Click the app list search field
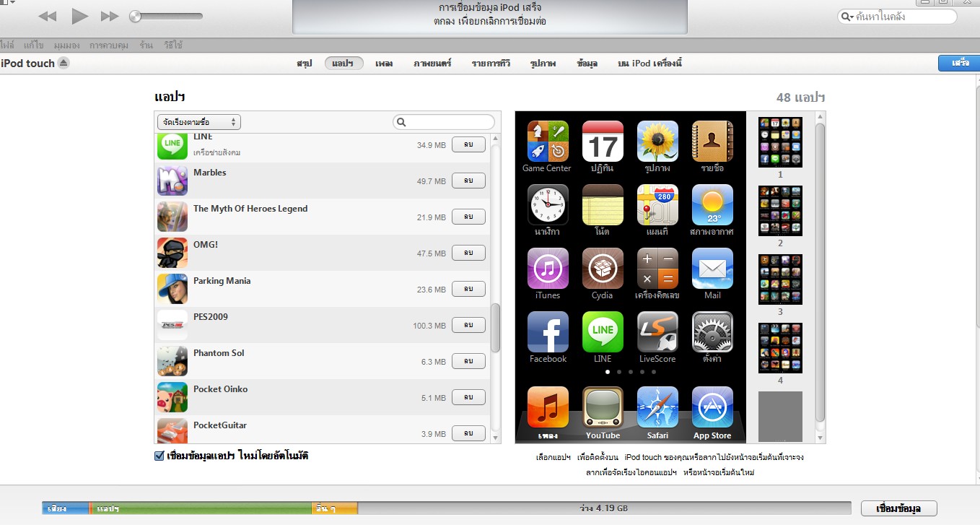Screen dimensions: 980x525 tap(444, 122)
